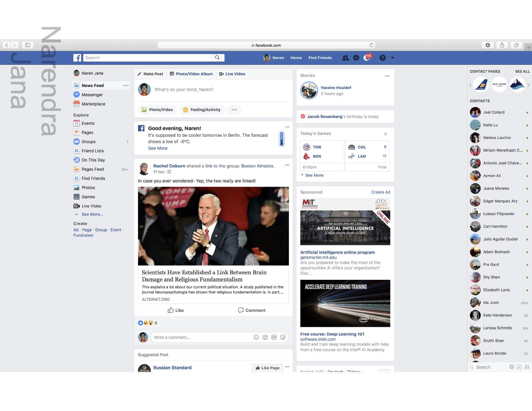Image resolution: width=532 pixels, height=411 pixels.
Task: Open account dropdown arrow in blue header
Action: pos(392,58)
